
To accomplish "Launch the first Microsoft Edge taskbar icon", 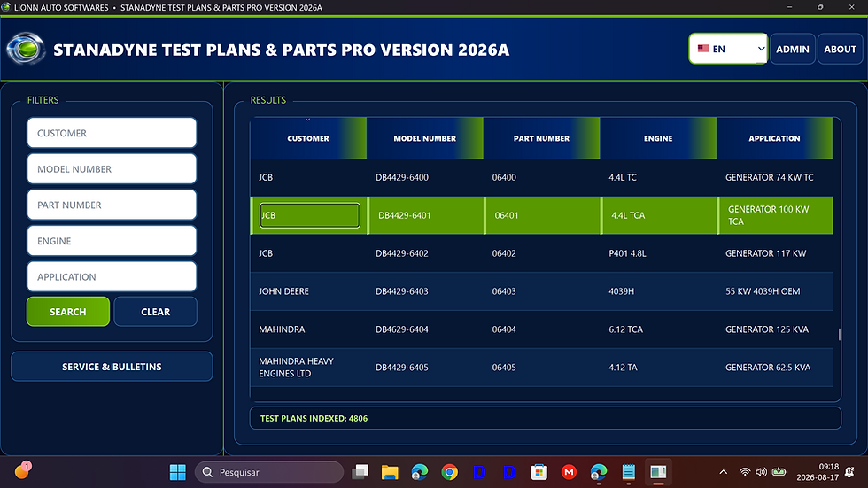I will pyautogui.click(x=420, y=472).
